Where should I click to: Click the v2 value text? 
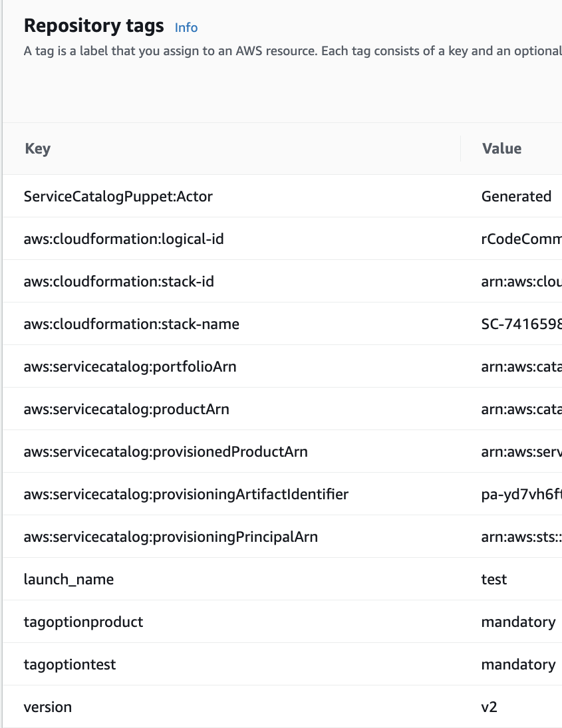pos(490,707)
